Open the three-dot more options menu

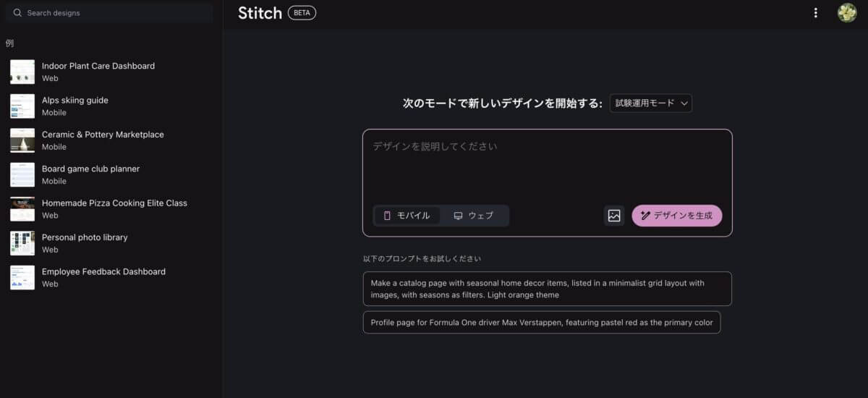(x=816, y=13)
